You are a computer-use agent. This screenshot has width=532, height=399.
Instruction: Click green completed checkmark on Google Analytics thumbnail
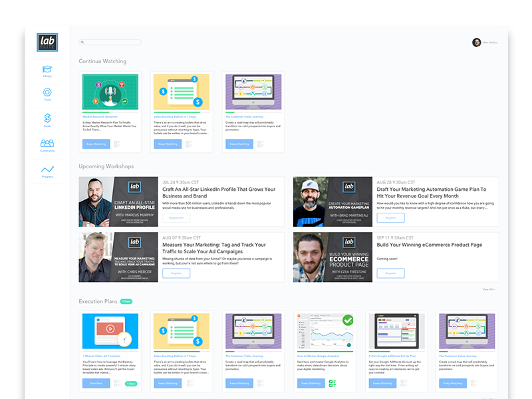pos(348,320)
